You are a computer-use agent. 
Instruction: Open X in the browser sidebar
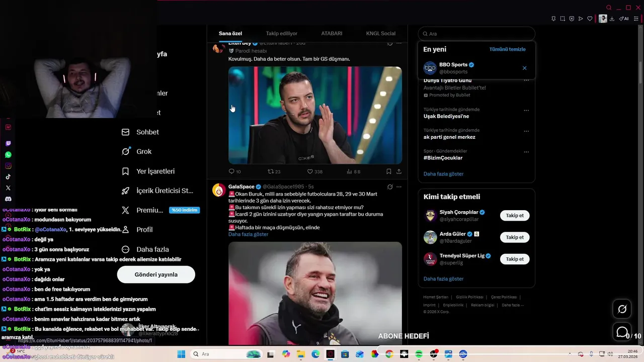tap(8, 188)
